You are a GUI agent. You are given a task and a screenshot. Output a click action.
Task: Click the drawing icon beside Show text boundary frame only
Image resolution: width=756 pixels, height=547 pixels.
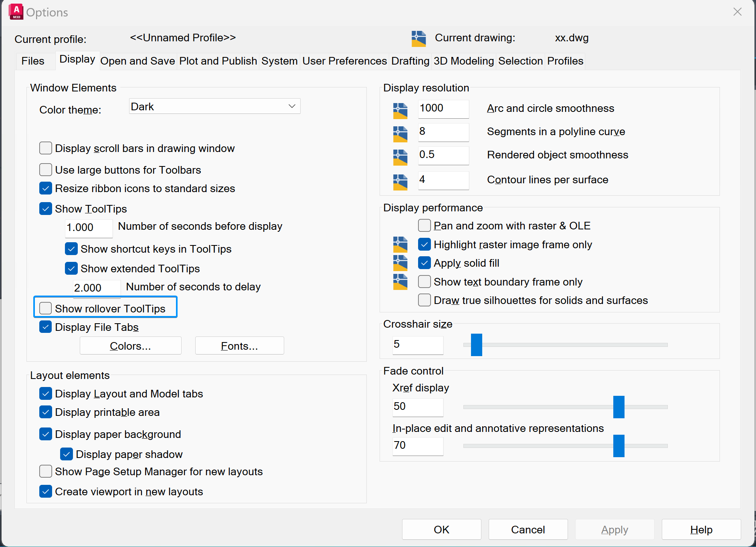point(400,282)
